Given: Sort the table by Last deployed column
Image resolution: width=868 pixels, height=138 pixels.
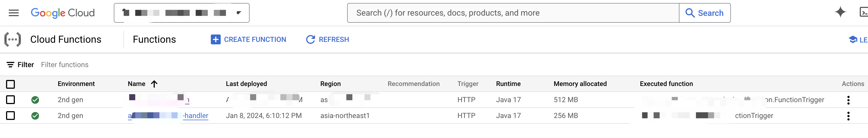Looking at the screenshot, I should [x=246, y=84].
